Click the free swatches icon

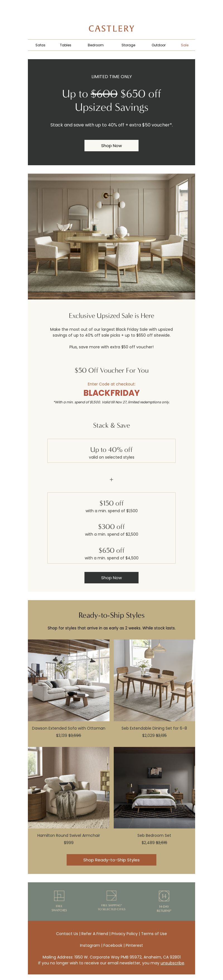(59, 895)
